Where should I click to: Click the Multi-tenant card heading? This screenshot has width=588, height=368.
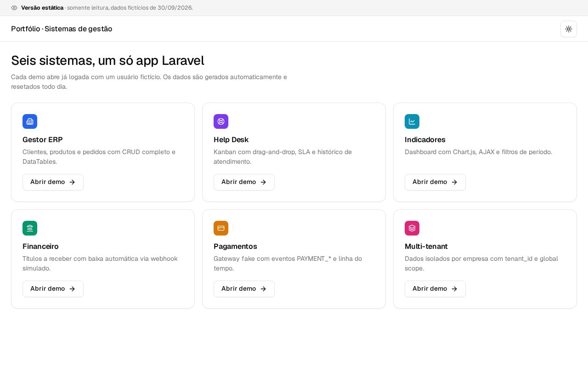pyautogui.click(x=426, y=247)
